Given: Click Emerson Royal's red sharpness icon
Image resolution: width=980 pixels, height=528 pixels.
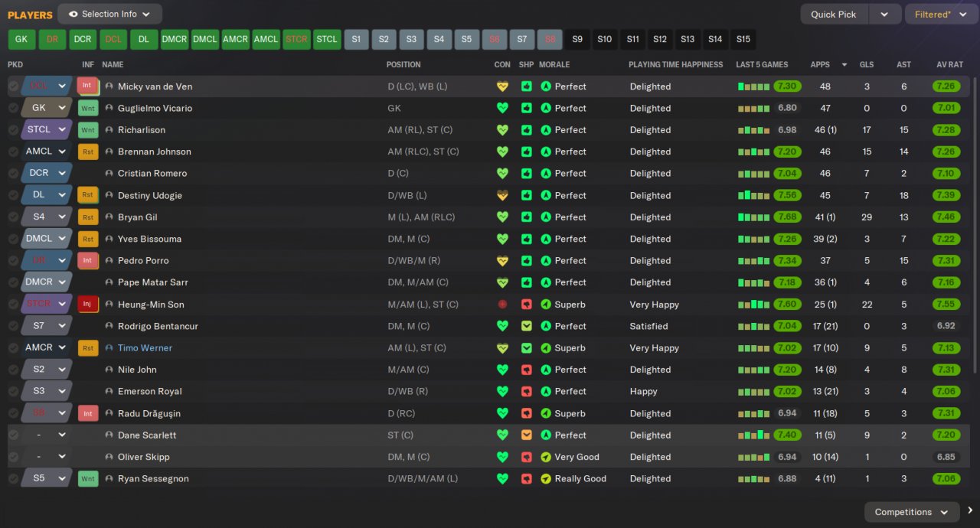Looking at the screenshot, I should [x=526, y=391].
